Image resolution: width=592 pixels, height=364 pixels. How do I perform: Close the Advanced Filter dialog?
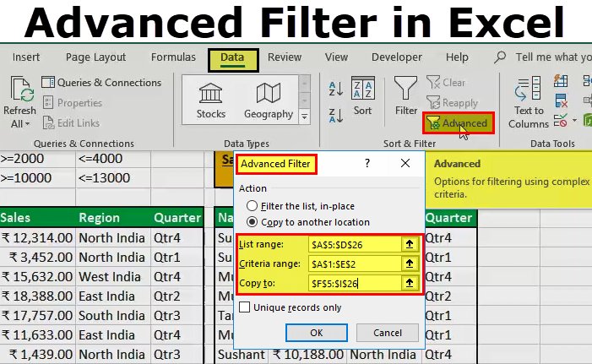[x=405, y=163]
